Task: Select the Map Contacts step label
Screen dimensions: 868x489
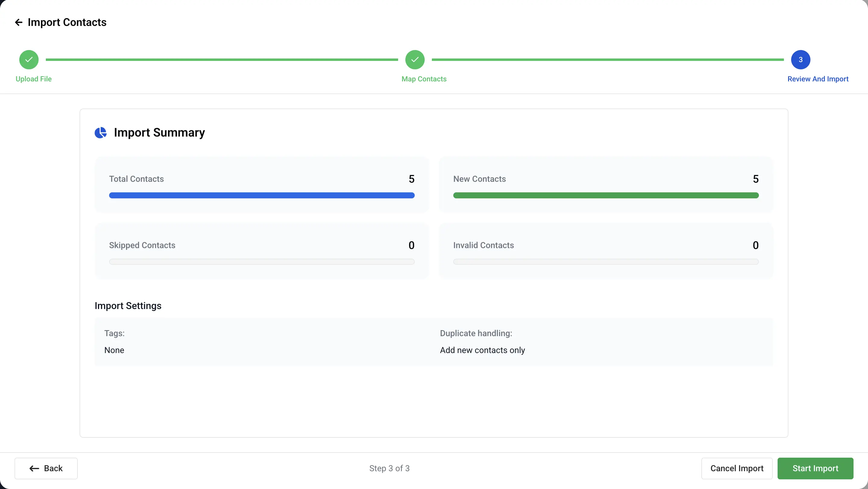Action: 424,79
